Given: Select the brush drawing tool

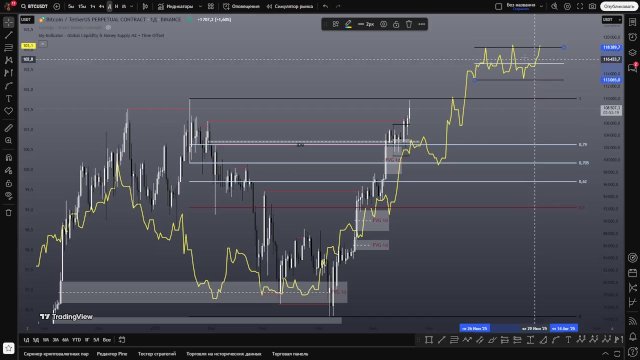Looking at the screenshot, I should coord(9,86).
